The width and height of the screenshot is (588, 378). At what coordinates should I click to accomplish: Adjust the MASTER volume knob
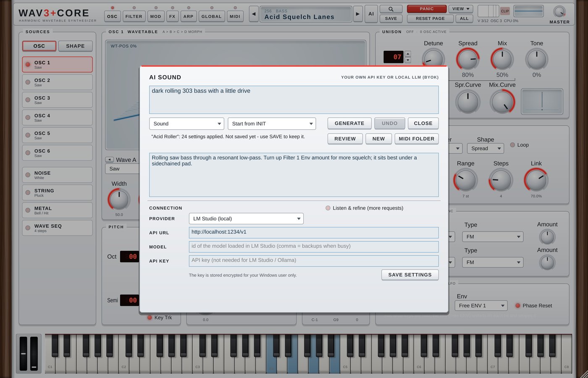(x=559, y=12)
